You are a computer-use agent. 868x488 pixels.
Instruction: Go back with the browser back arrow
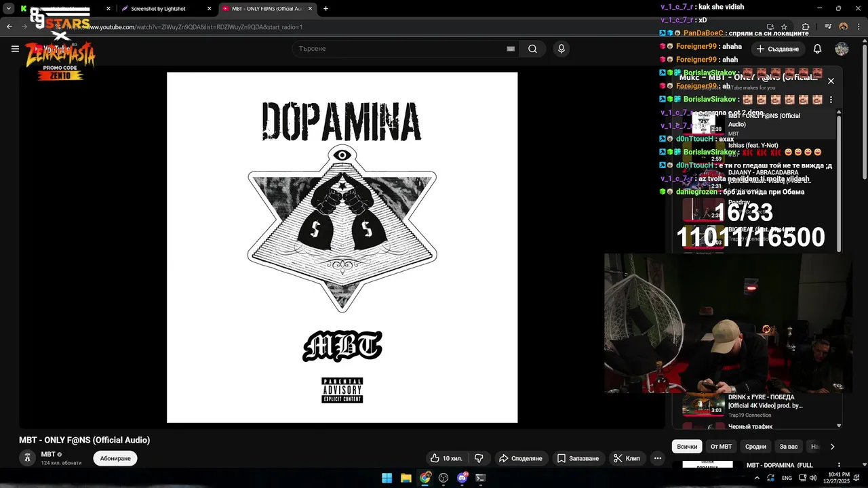tap(9, 27)
